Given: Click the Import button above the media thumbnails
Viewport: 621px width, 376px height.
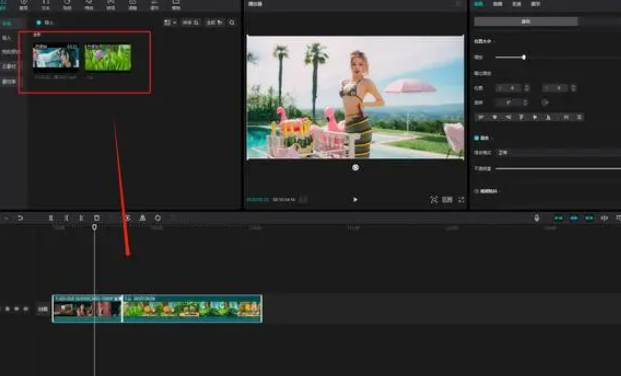Looking at the screenshot, I should pos(45,23).
